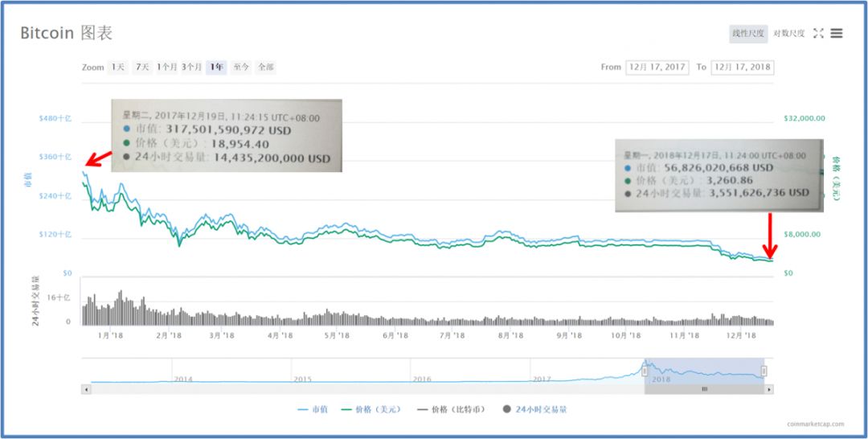
Task: Open fullscreen chart view icon
Action: pyautogui.click(x=819, y=33)
